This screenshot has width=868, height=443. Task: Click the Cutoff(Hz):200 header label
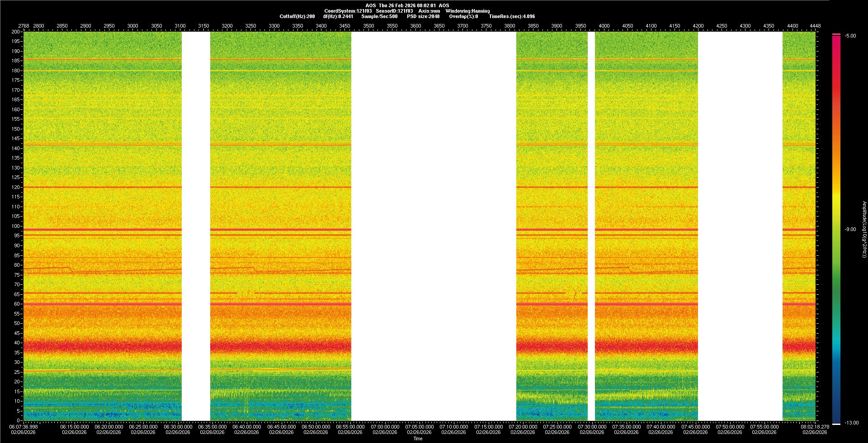click(297, 16)
